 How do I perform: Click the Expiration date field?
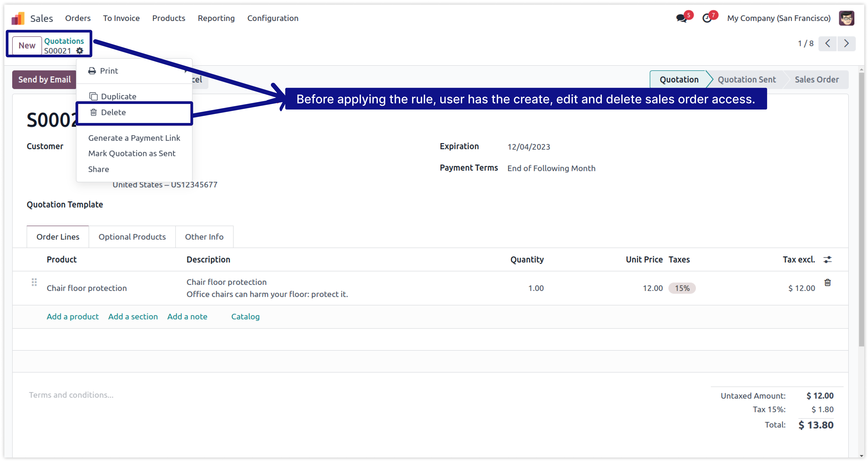pos(529,147)
